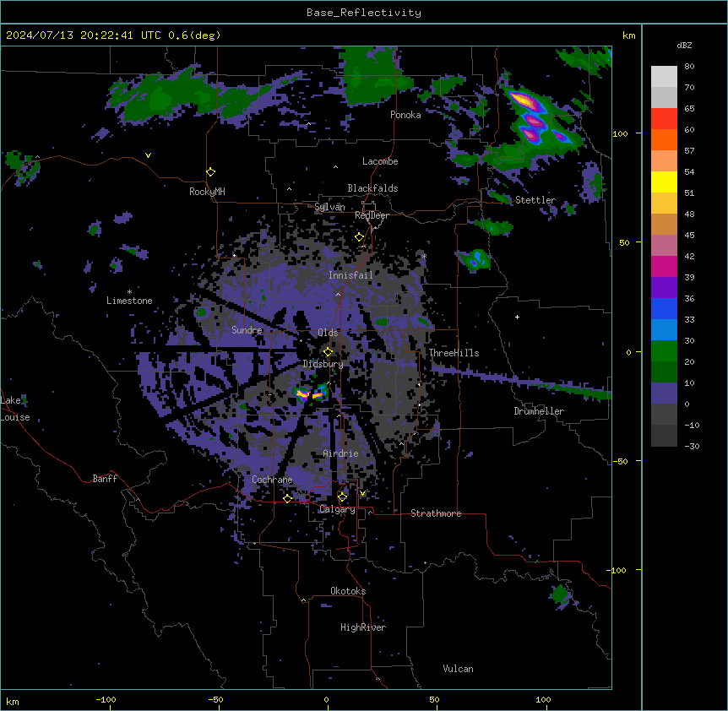Click the yellow diamond marker above RockyMH
This screenshot has width=728, height=711.
210,172
